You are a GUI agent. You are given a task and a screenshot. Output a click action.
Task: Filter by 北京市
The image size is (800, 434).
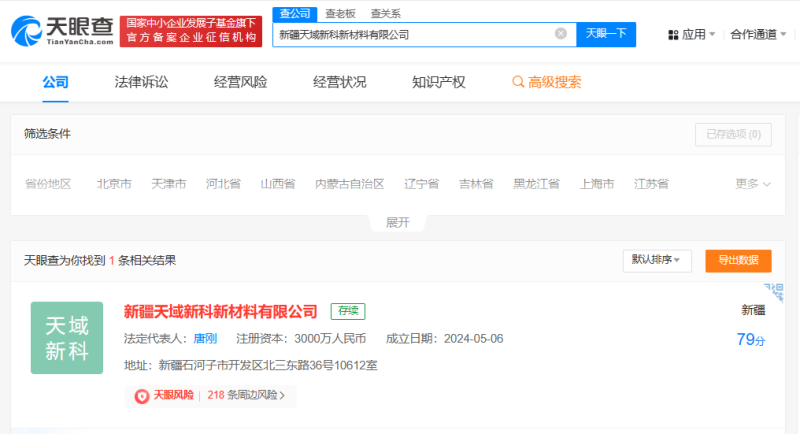[114, 184]
